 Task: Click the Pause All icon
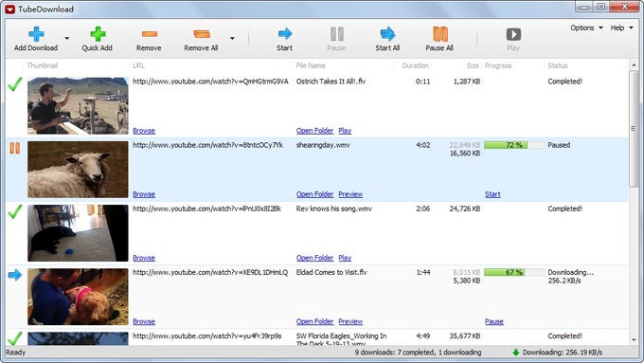[439, 34]
